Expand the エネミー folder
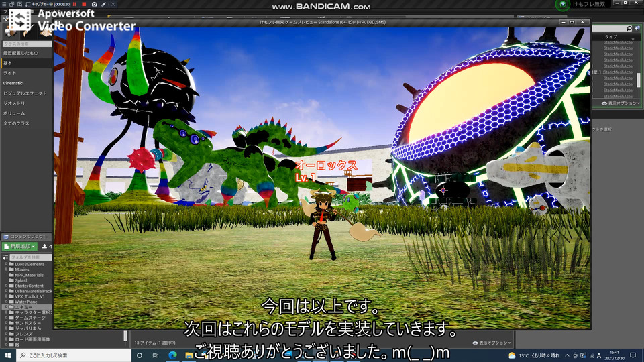The height and width of the screenshot is (362, 644). pyautogui.click(x=6, y=307)
